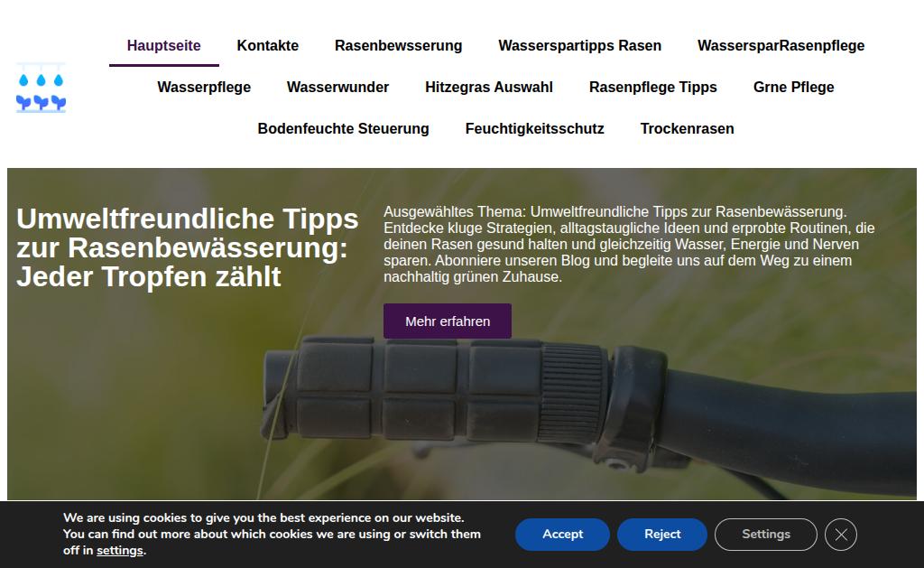This screenshot has height=568, width=924.
Task: Click the water drops site logo
Action: tap(41, 88)
